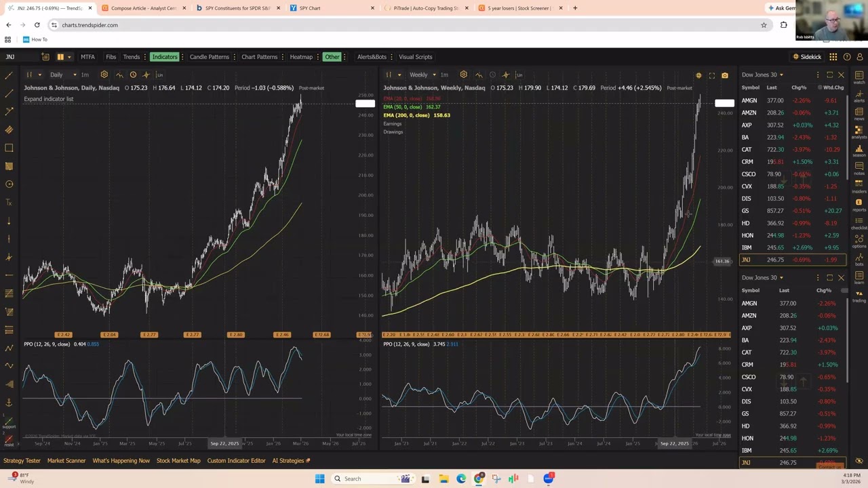Toggle the Other button
The height and width of the screenshot is (488, 868).
point(332,57)
